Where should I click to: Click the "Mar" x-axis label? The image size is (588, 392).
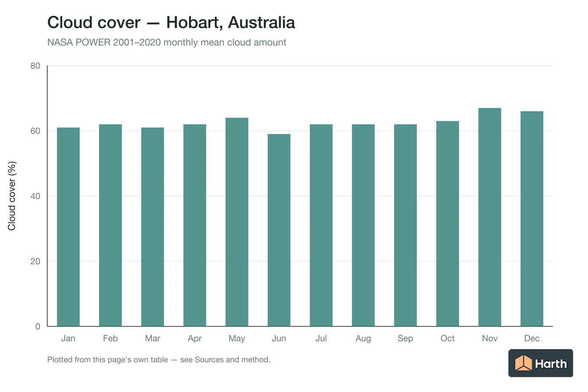point(153,338)
